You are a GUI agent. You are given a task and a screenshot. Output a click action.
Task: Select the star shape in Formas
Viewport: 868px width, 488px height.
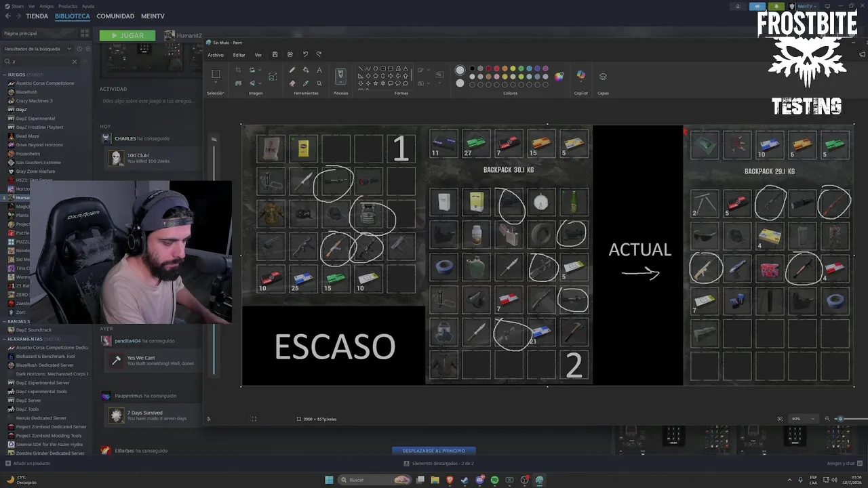[x=375, y=83]
